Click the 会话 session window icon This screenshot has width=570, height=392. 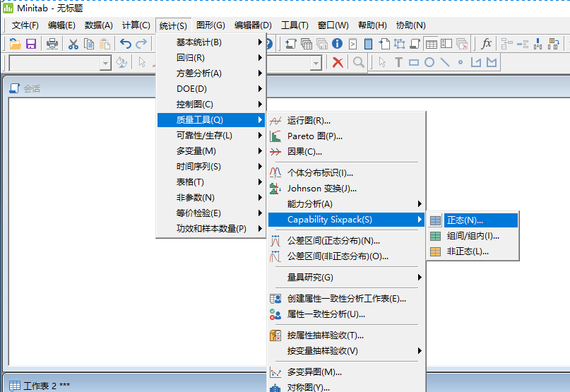(x=15, y=88)
